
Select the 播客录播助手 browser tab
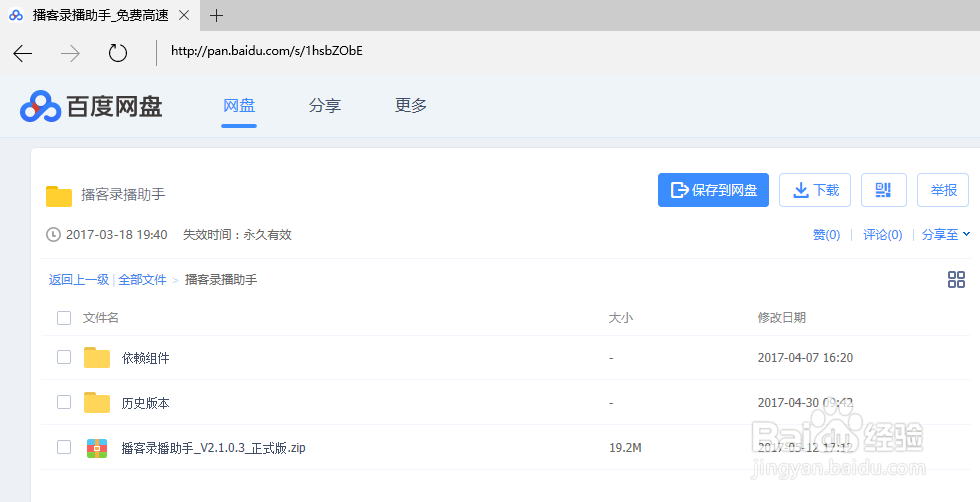point(100,16)
